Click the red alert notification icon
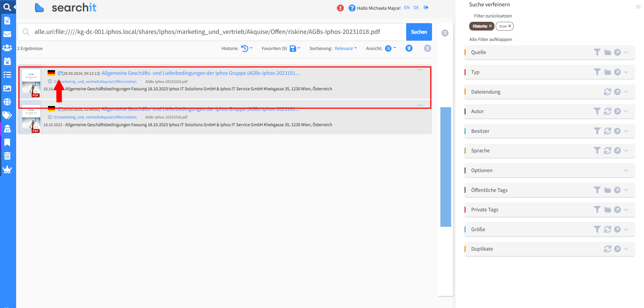 click(340, 8)
